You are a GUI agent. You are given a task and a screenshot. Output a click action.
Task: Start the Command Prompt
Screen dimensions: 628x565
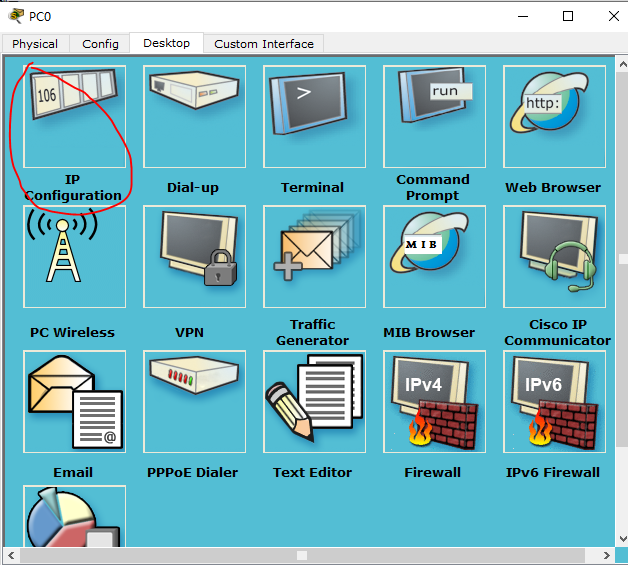[x=435, y=117]
